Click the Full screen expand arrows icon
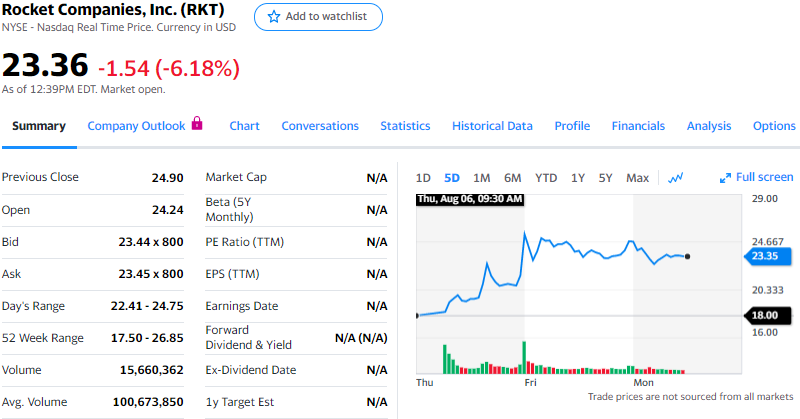The height and width of the screenshot is (419, 800). coord(725,178)
